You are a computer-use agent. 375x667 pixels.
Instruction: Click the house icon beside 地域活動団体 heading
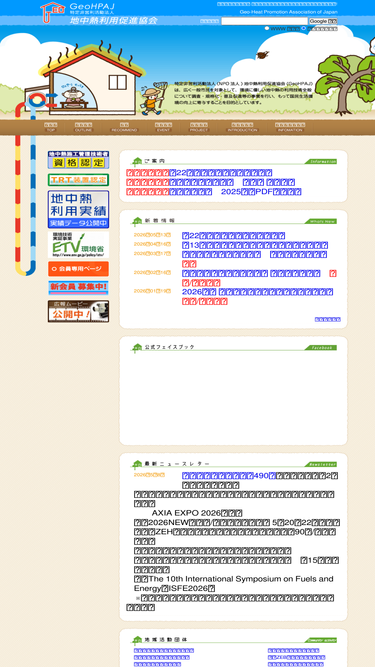click(x=137, y=640)
